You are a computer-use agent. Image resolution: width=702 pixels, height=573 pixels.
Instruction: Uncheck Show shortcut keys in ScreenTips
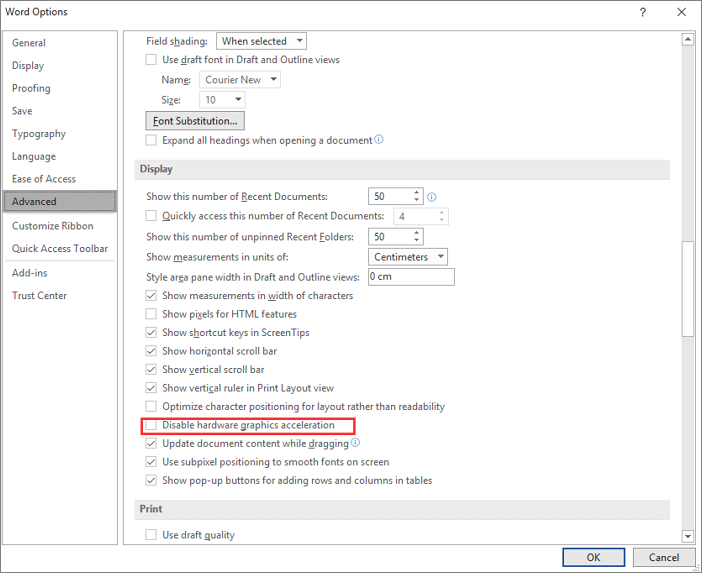click(x=151, y=333)
